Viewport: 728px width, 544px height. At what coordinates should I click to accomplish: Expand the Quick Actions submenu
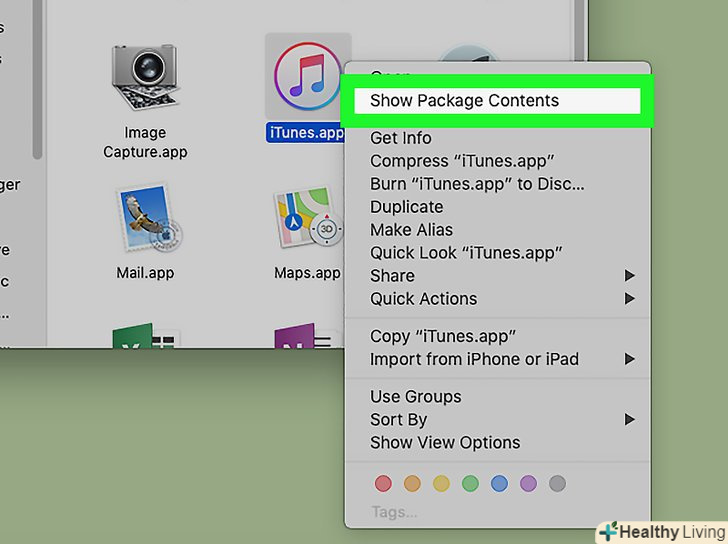(x=497, y=298)
